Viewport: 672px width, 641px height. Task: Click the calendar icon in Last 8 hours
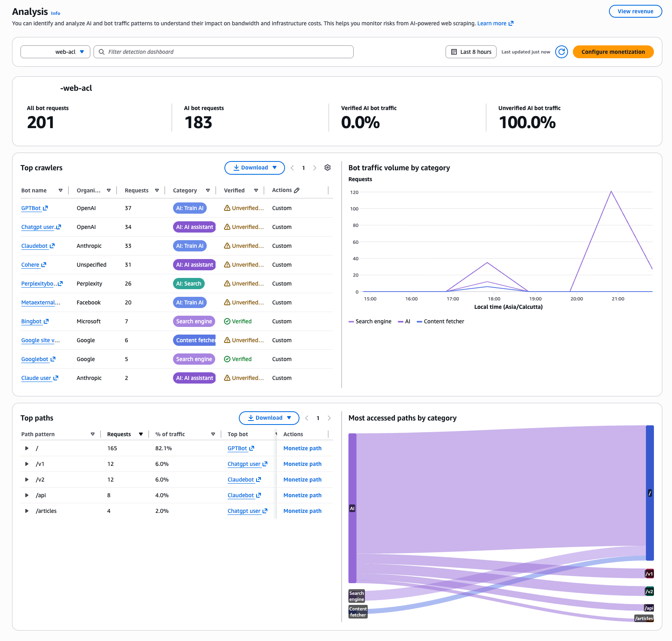click(x=454, y=52)
